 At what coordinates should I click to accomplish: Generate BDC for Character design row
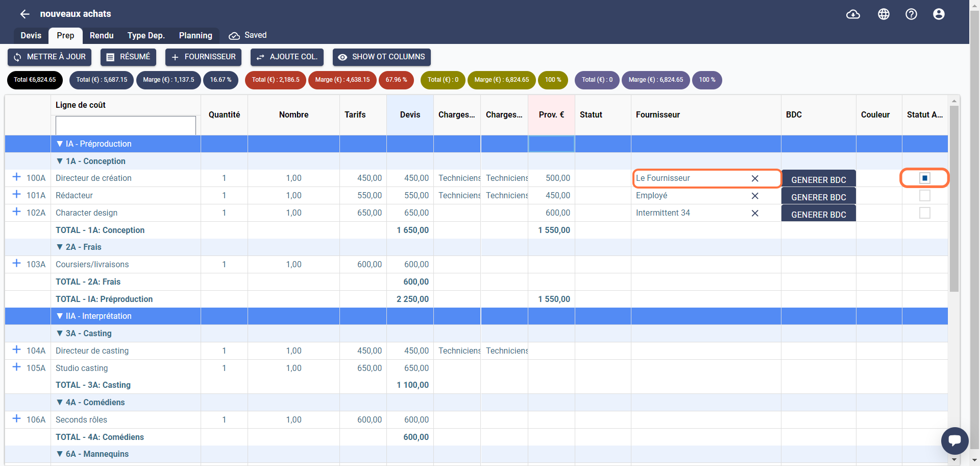[x=819, y=214]
